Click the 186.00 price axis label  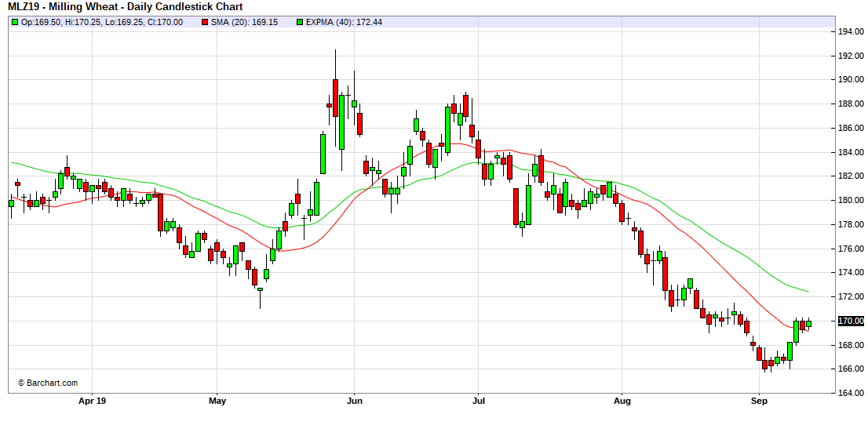coord(852,129)
